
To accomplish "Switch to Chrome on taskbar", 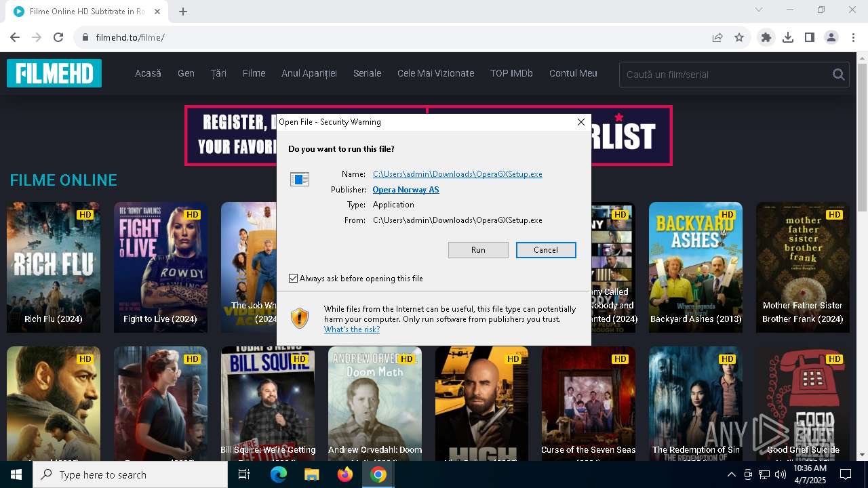I will pyautogui.click(x=378, y=474).
